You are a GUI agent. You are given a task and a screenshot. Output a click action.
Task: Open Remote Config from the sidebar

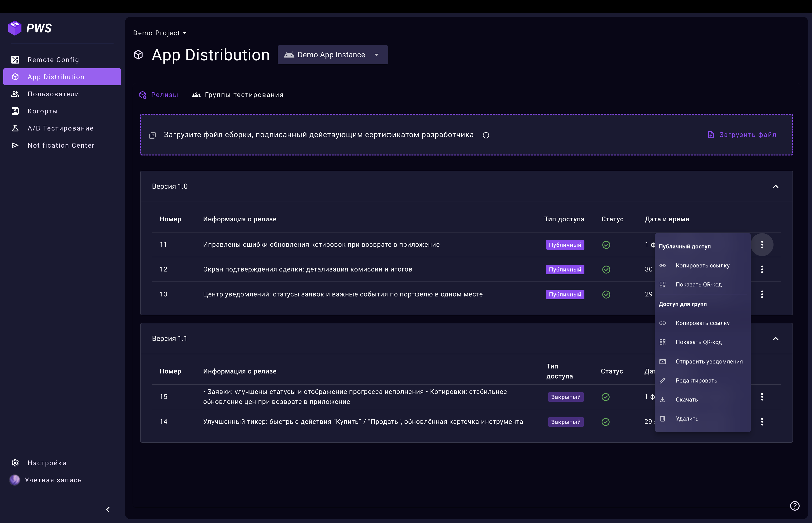pos(53,60)
